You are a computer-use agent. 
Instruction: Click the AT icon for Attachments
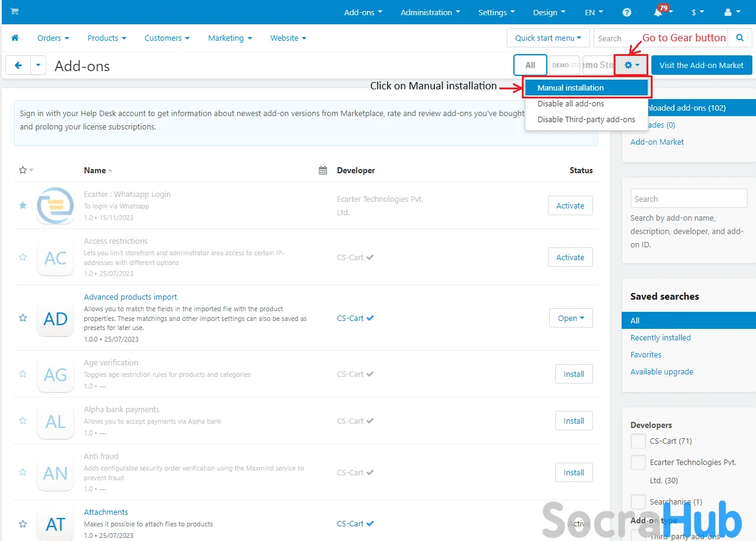pyautogui.click(x=55, y=524)
